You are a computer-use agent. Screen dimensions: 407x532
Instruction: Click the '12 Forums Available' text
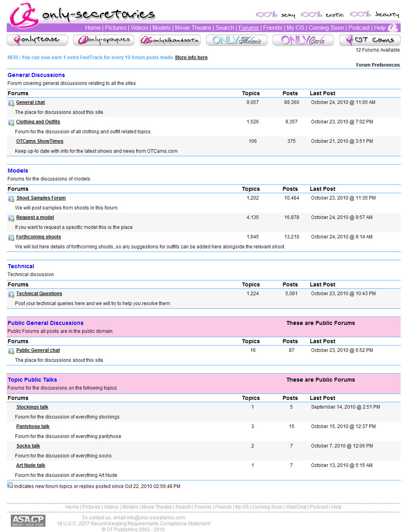pyautogui.click(x=378, y=50)
